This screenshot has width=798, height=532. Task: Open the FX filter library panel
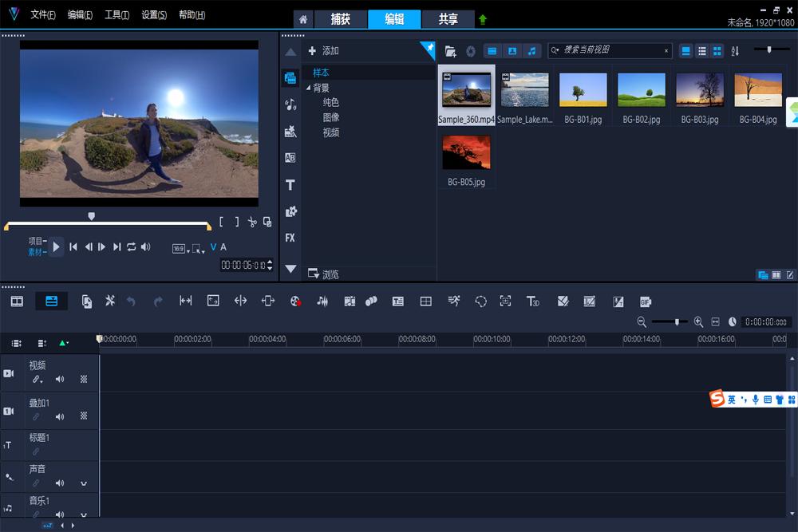click(x=290, y=238)
